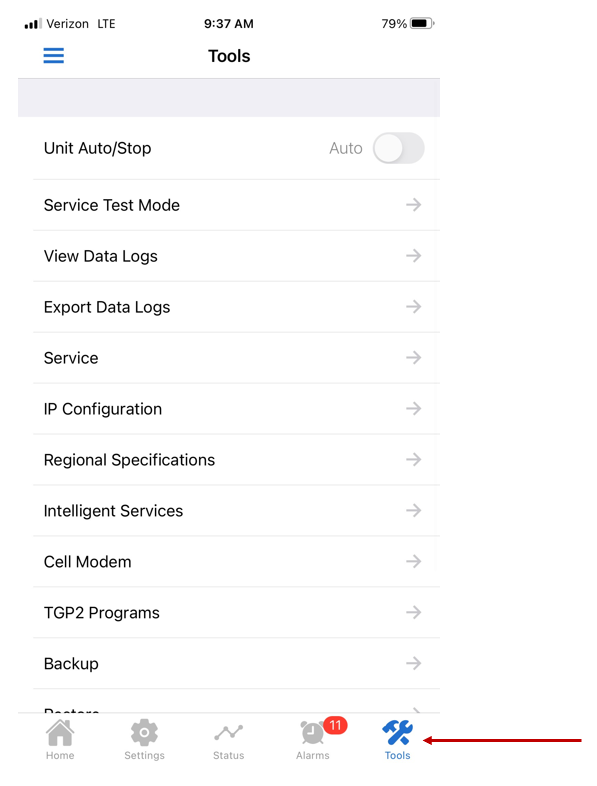Image resolution: width=597 pixels, height=786 pixels.
Task: Select the Status graph icon
Action: tap(229, 733)
